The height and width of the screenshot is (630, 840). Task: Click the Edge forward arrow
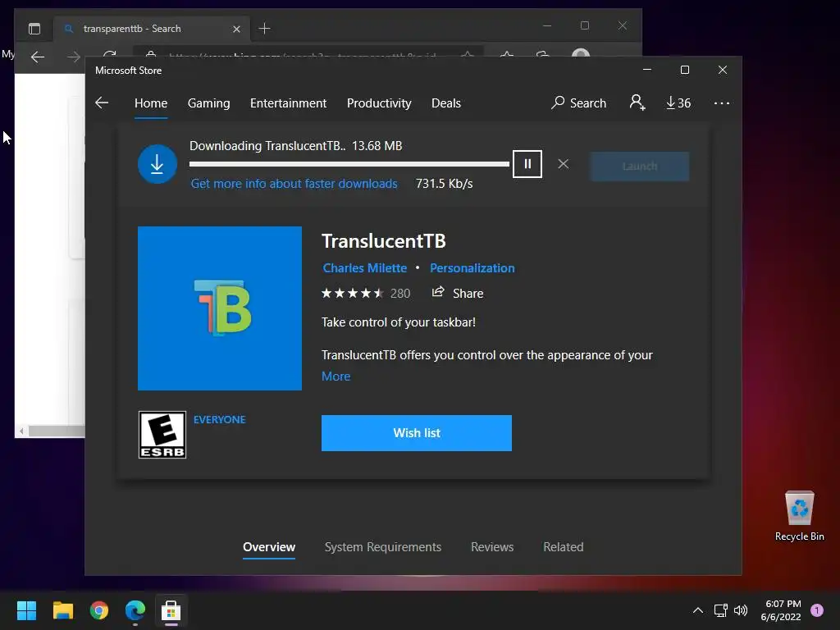[73, 57]
